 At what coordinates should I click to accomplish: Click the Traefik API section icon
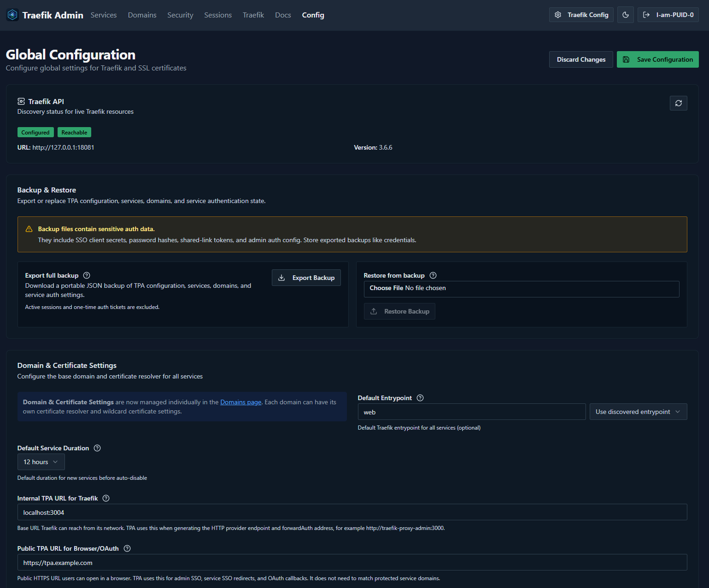click(x=21, y=101)
